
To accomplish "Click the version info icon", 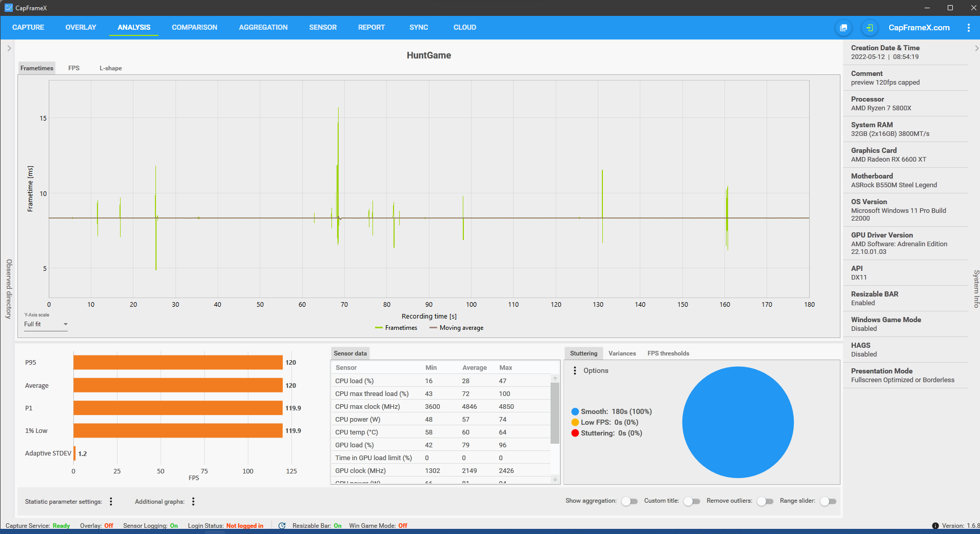I will (935, 526).
